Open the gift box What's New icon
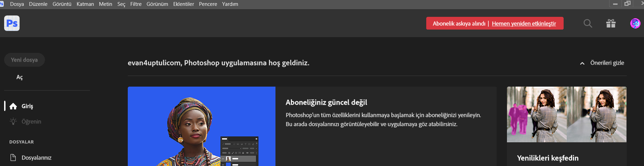The height and width of the screenshot is (166, 644). point(611,23)
